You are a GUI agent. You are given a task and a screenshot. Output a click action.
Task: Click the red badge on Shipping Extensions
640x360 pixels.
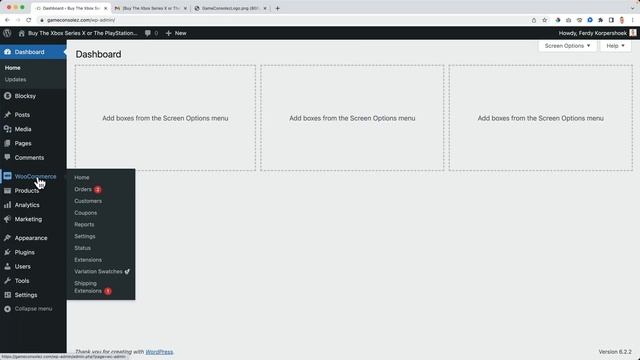pyautogui.click(x=108, y=291)
